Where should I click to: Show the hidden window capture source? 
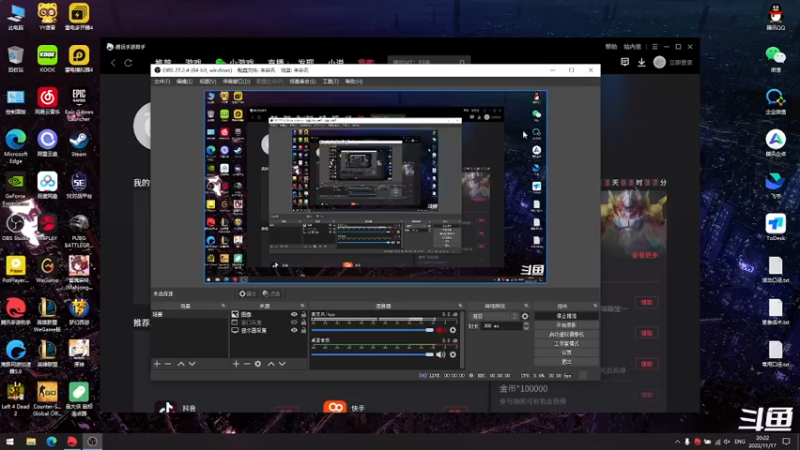294,322
